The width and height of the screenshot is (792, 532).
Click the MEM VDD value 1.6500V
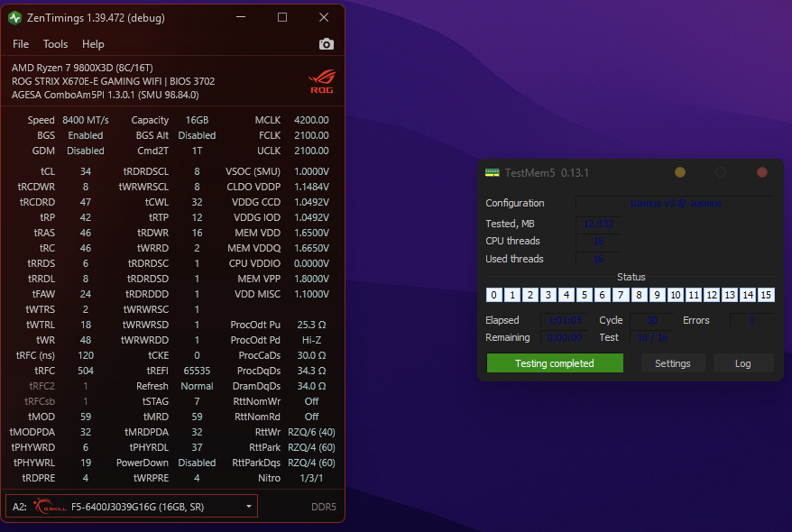tap(311, 233)
